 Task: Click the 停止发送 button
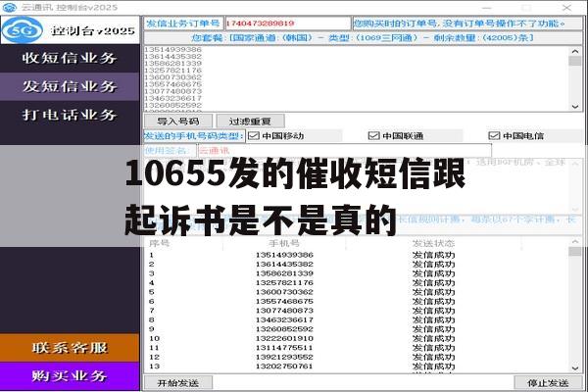point(548,383)
